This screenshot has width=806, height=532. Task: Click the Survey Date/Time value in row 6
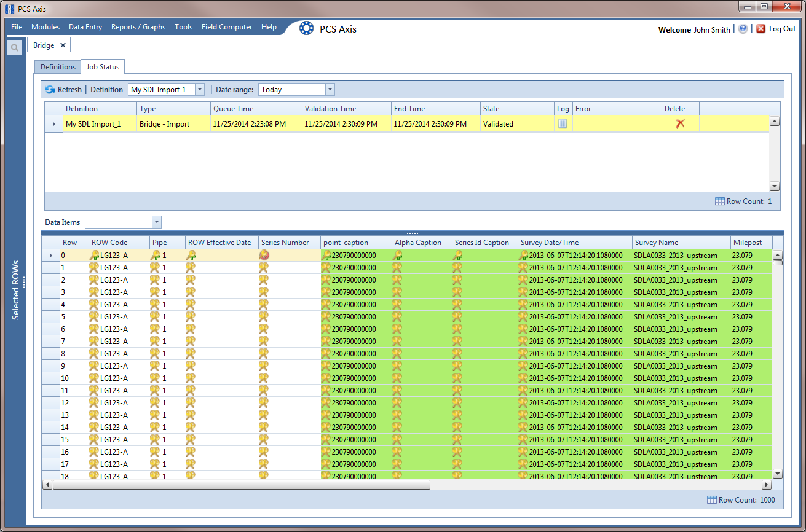575,329
